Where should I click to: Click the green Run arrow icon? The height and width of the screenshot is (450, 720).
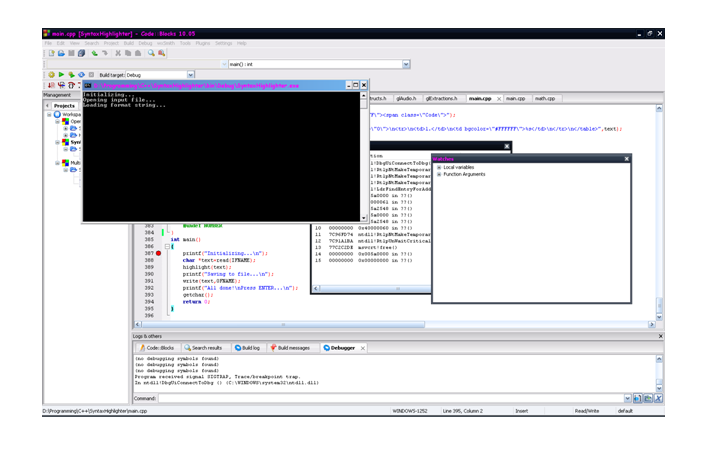(x=61, y=74)
